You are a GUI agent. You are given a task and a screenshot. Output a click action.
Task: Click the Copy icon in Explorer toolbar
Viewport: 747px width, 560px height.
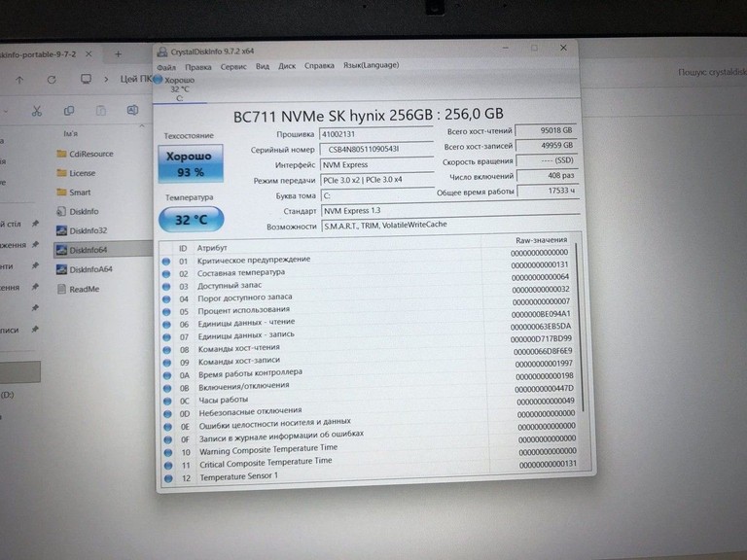pos(69,111)
